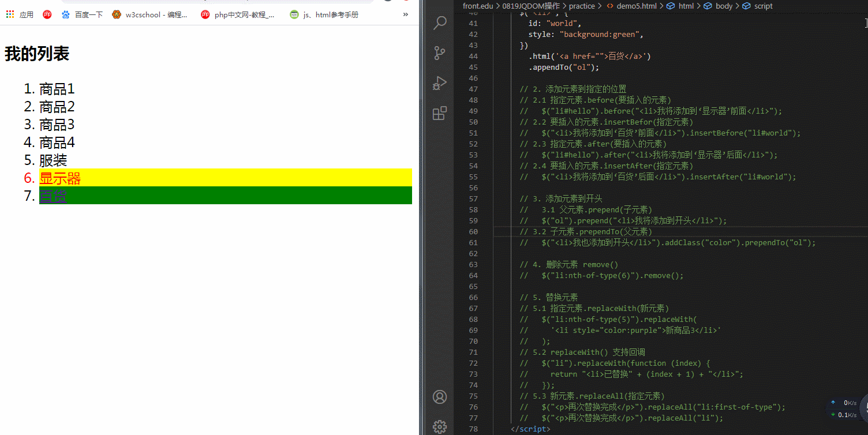
Task: Click the 商品3 list item
Action: tap(57, 125)
